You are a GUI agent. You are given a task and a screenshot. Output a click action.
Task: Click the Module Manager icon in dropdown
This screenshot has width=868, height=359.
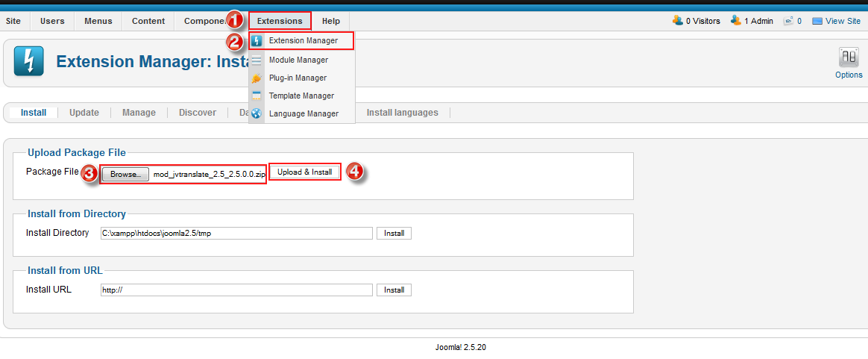pyautogui.click(x=257, y=60)
